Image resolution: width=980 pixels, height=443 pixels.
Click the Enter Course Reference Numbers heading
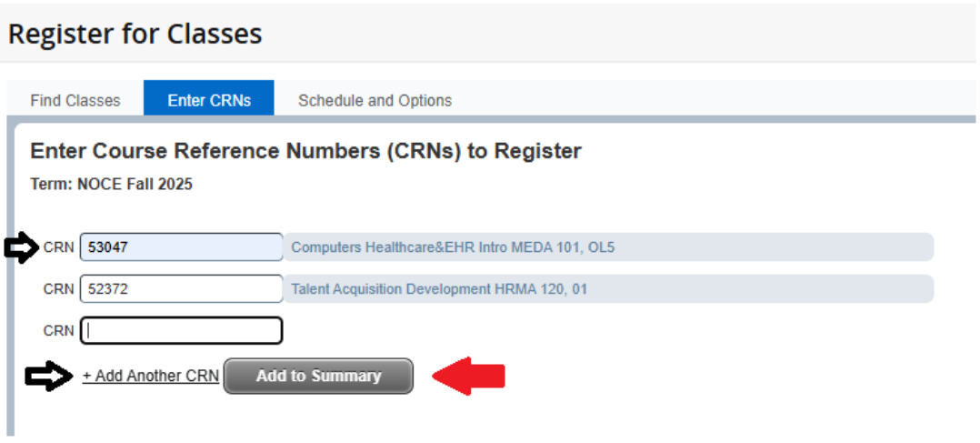pyautogui.click(x=305, y=151)
